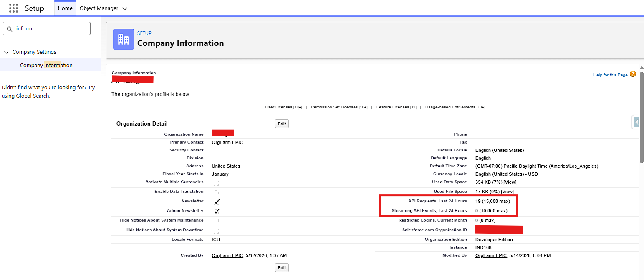Image resolution: width=644 pixels, height=280 pixels.
Task: Click the Streaming API Events value 0 (10,000 max)
Action: tap(491, 211)
